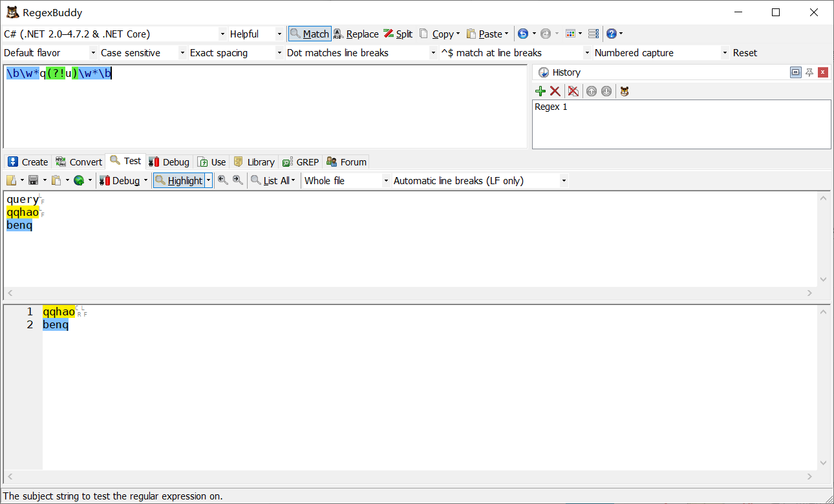Toggle match Highlight in test panel
Viewport: 834px width, 504px height.
(x=179, y=180)
